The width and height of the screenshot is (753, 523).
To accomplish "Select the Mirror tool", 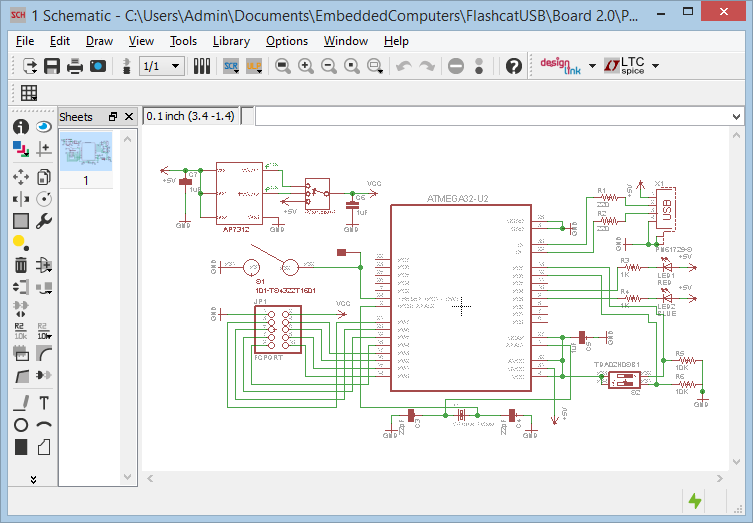I will 21,199.
